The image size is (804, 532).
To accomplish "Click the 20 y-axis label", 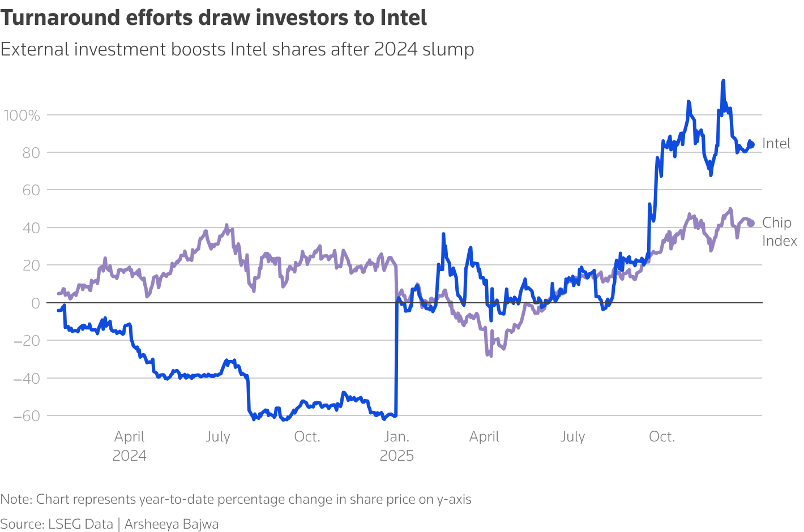I will (x=31, y=265).
